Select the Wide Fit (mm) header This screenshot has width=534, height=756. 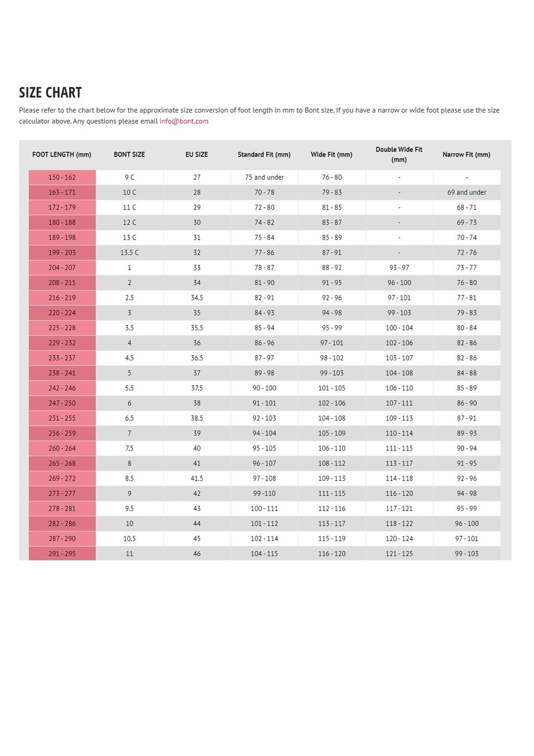coord(332,154)
